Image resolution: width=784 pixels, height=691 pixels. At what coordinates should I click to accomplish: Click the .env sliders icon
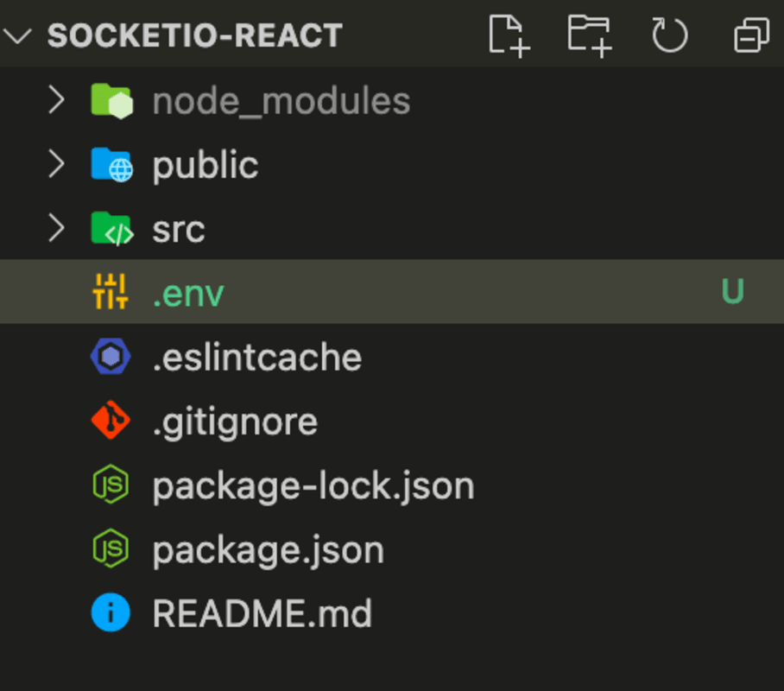[x=111, y=292]
